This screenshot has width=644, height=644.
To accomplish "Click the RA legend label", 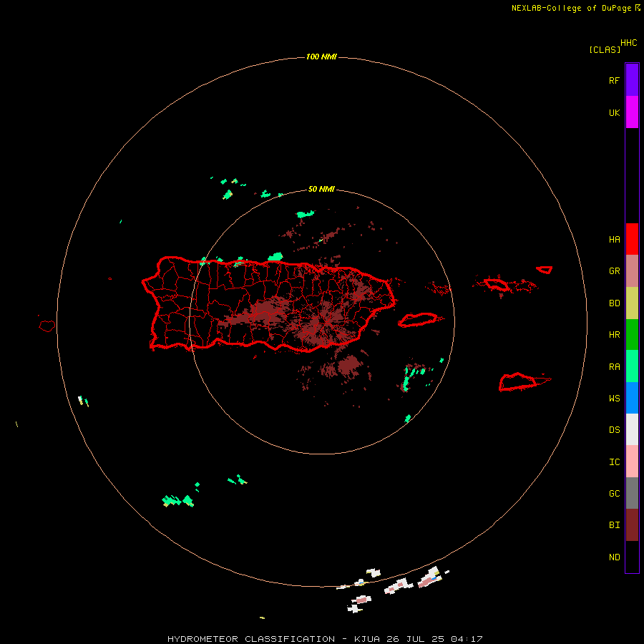I will [x=614, y=367].
